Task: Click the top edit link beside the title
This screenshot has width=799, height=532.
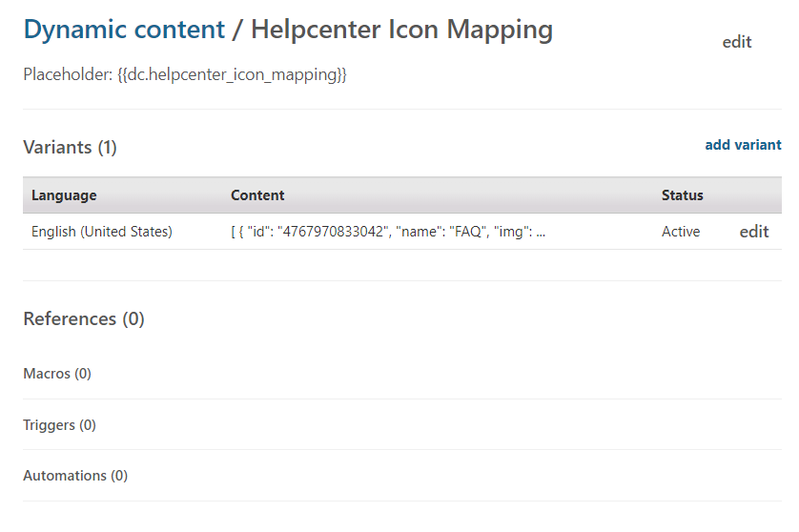Action: click(x=737, y=42)
